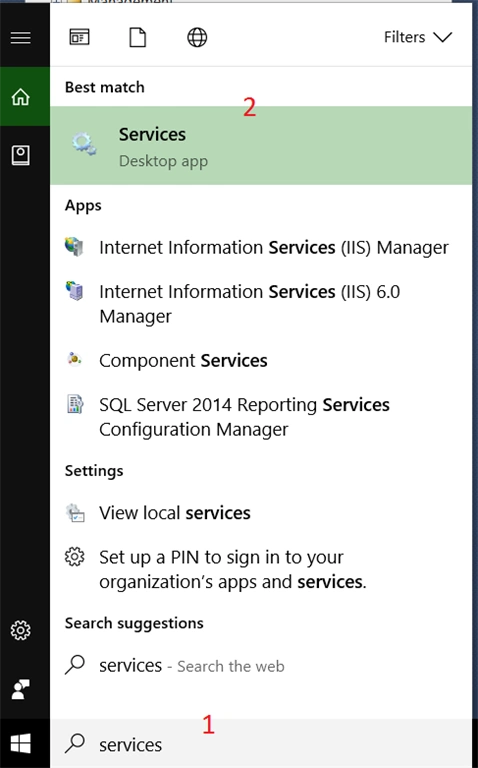Filter results by Apps icon
The height and width of the screenshot is (768, 478).
click(79, 37)
